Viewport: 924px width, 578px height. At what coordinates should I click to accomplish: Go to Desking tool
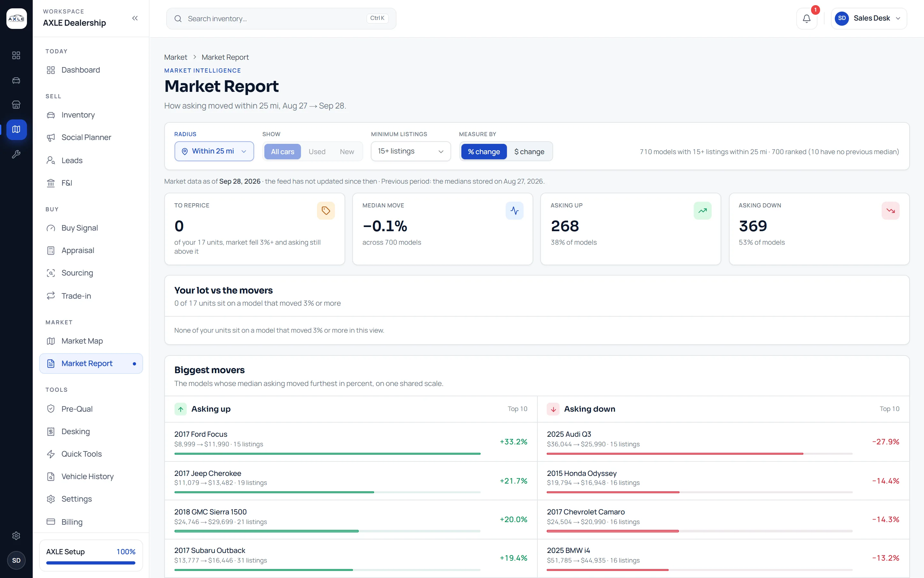click(x=91, y=432)
